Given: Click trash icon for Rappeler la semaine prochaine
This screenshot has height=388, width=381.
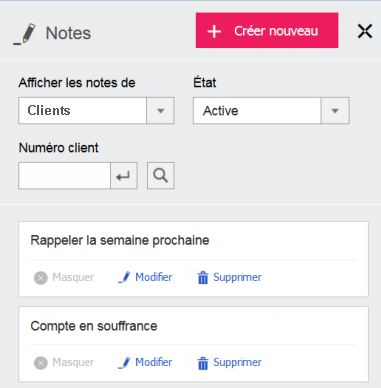Looking at the screenshot, I should 203,277.
